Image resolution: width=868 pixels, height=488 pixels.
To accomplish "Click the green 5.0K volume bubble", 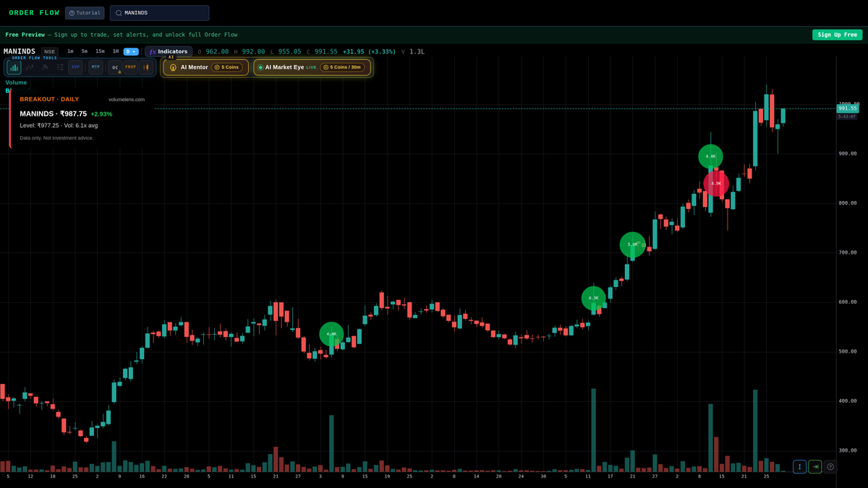I will pyautogui.click(x=633, y=244).
